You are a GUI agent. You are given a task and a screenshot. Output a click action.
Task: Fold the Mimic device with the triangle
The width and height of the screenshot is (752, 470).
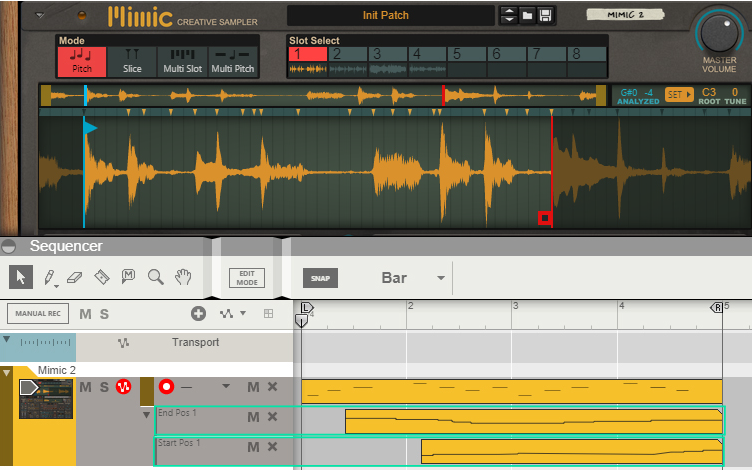coord(40,15)
